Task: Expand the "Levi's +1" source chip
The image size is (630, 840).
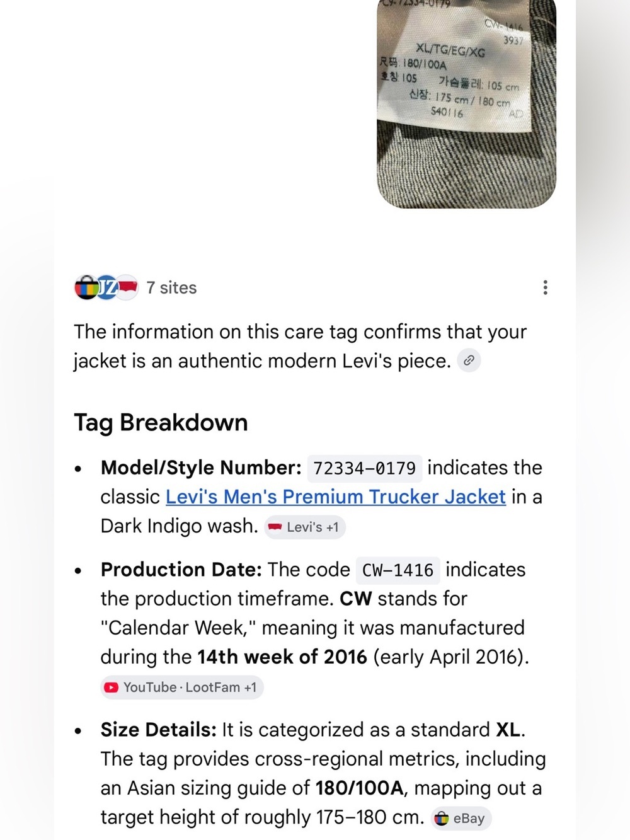Action: [304, 527]
